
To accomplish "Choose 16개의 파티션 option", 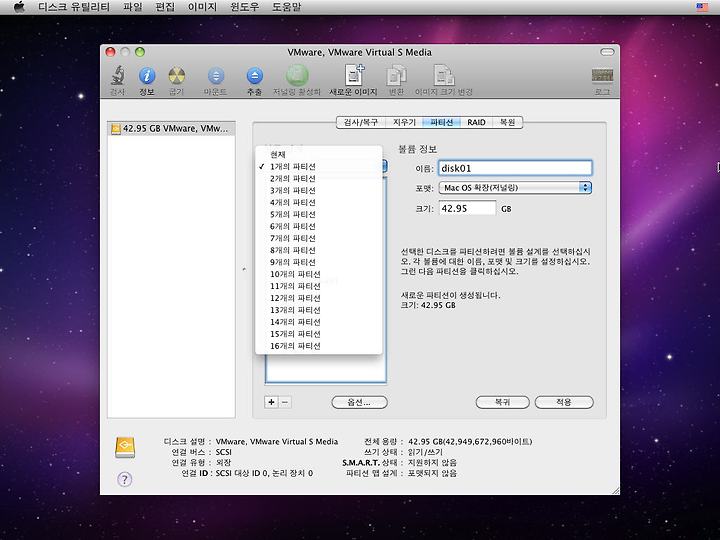I will [319, 345].
